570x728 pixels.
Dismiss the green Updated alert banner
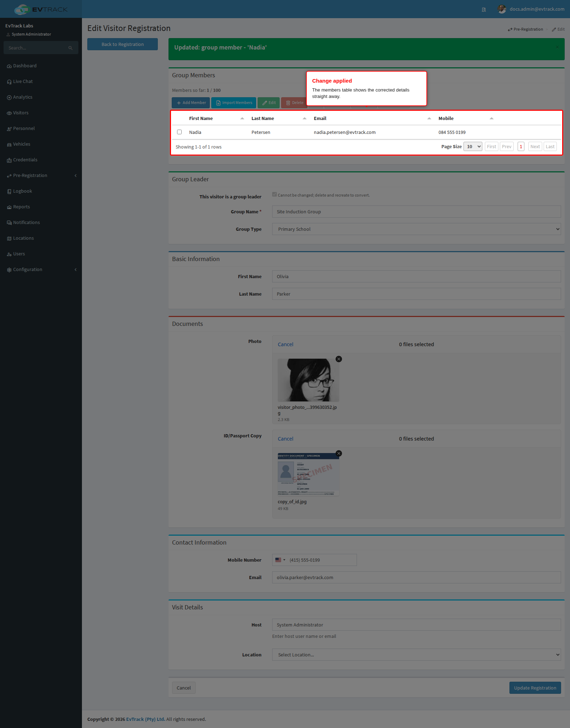[557, 47]
